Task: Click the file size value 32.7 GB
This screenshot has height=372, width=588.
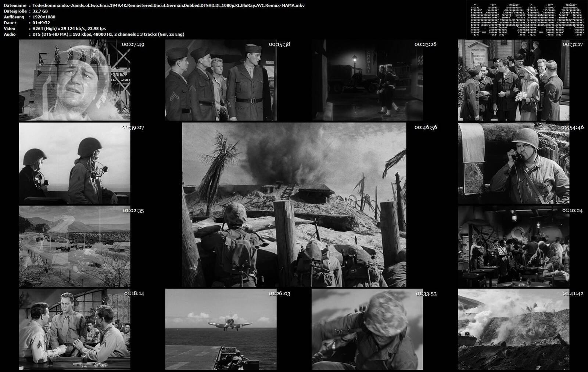Action: tap(40, 11)
